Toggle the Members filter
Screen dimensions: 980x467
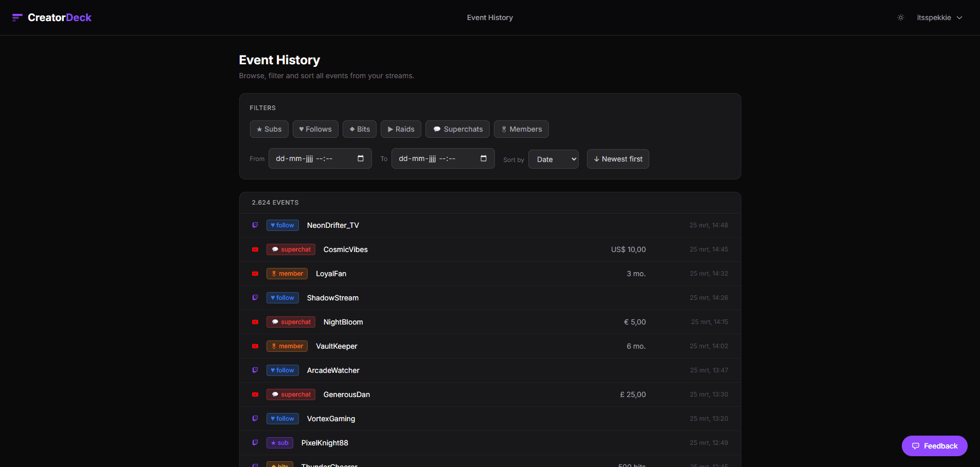click(x=521, y=129)
